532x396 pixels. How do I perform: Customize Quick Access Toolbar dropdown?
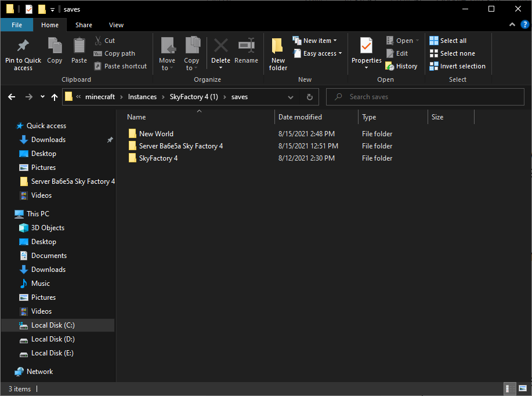[52, 9]
